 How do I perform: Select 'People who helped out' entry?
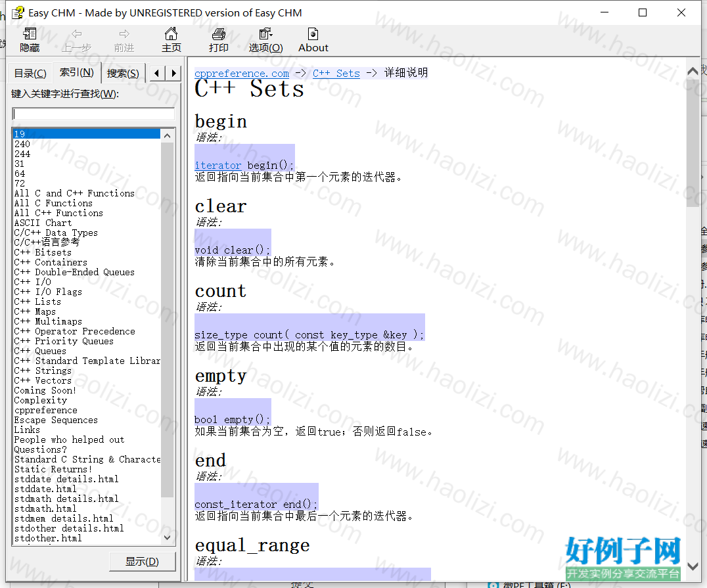[70, 440]
